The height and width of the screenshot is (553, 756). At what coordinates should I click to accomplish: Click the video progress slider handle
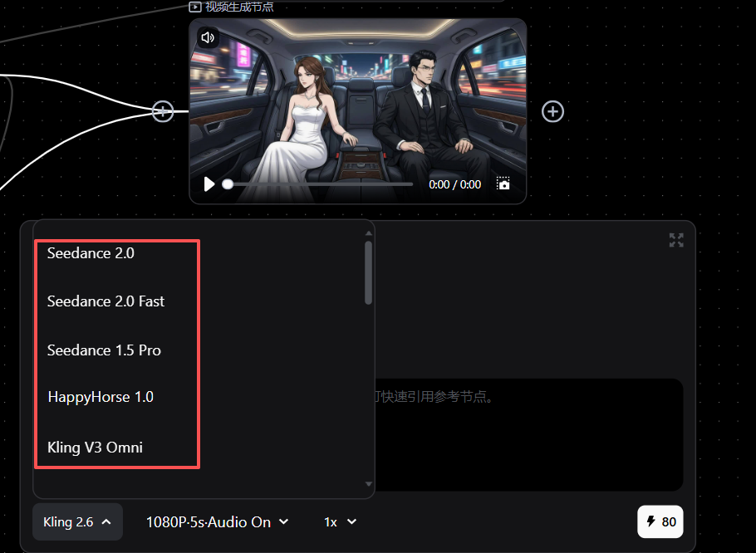(x=228, y=184)
